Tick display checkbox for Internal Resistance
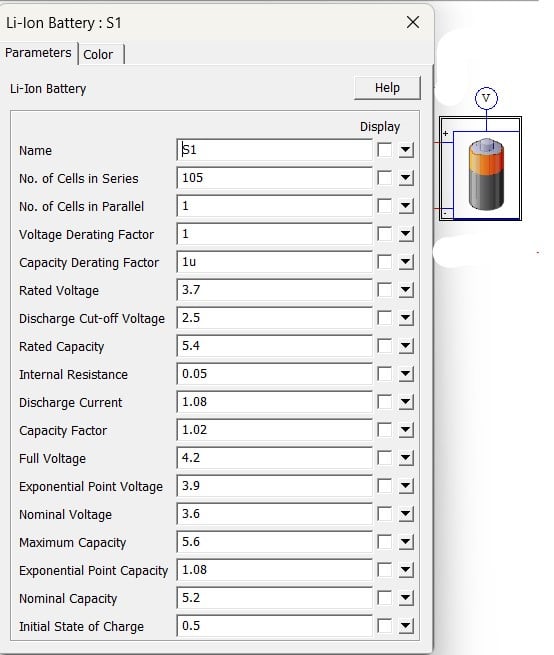The width and height of the screenshot is (554, 655). (x=384, y=374)
